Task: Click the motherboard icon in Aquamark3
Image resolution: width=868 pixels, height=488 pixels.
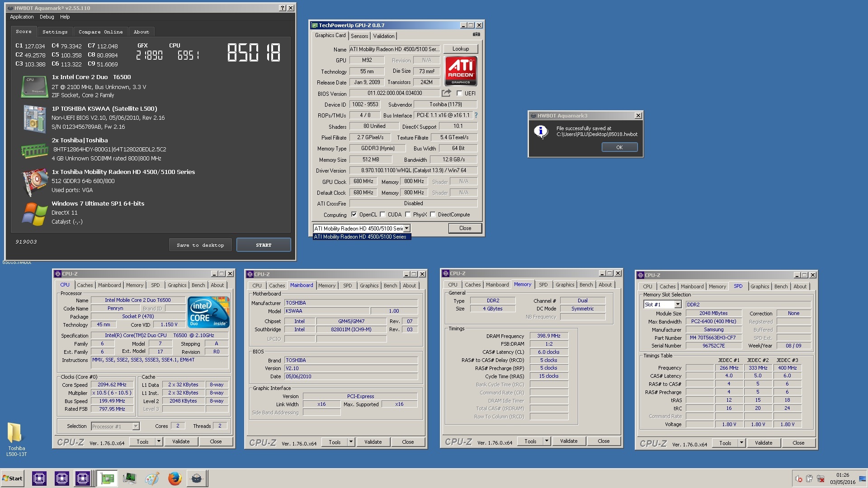Action: 34,118
